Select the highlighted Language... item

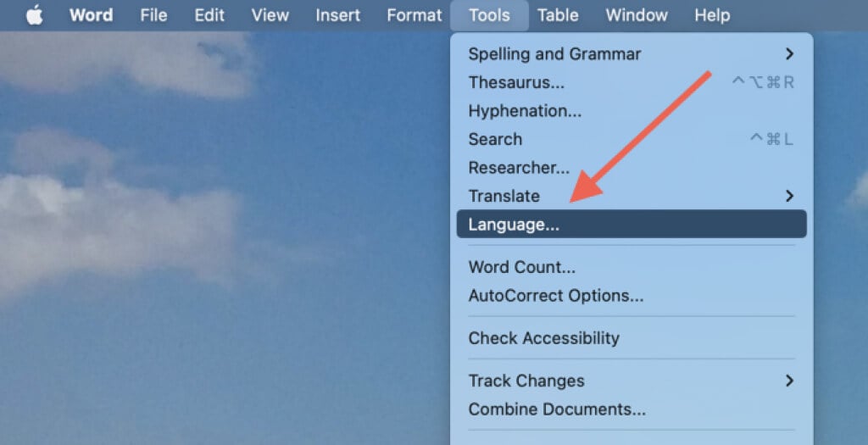pos(632,224)
